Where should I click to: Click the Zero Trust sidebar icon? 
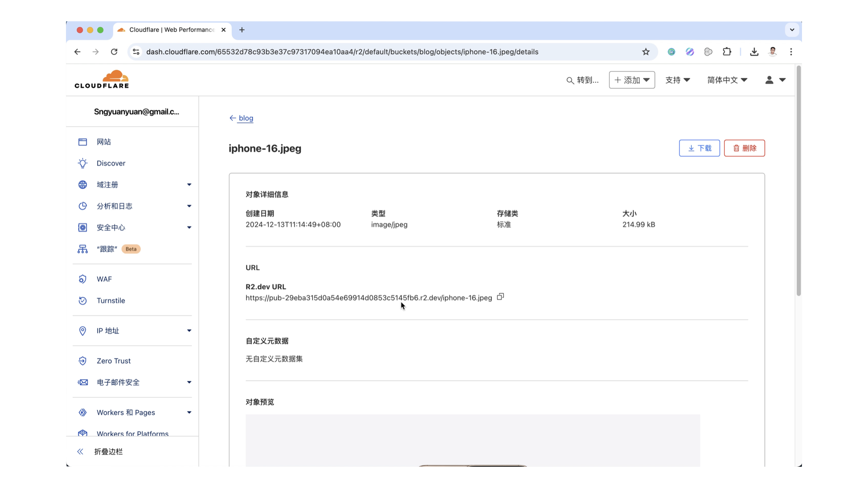[82, 361]
